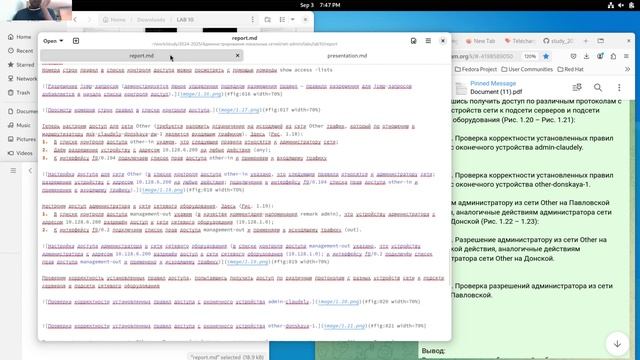Click the image/1.18.png link text in the editor
The image size is (640, 360).
[162, 190]
